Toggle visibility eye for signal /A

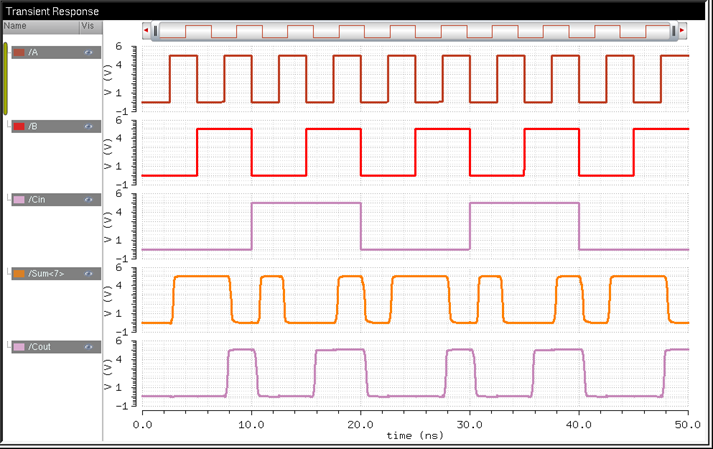89,52
